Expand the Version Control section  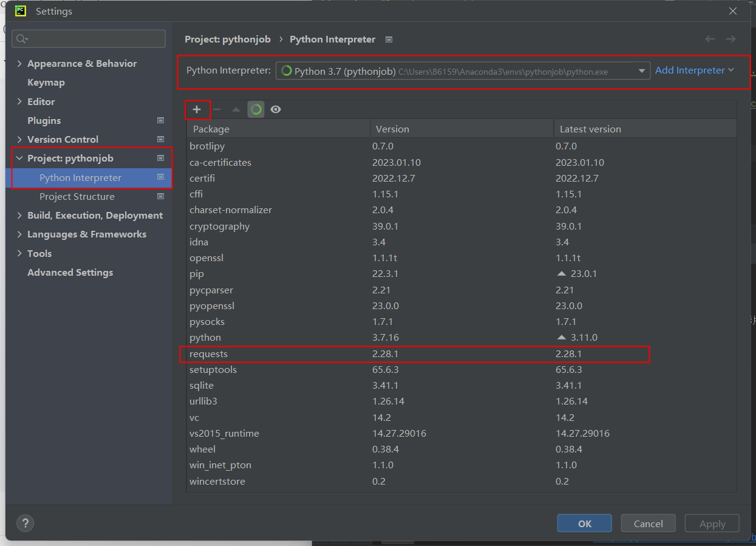click(x=19, y=139)
